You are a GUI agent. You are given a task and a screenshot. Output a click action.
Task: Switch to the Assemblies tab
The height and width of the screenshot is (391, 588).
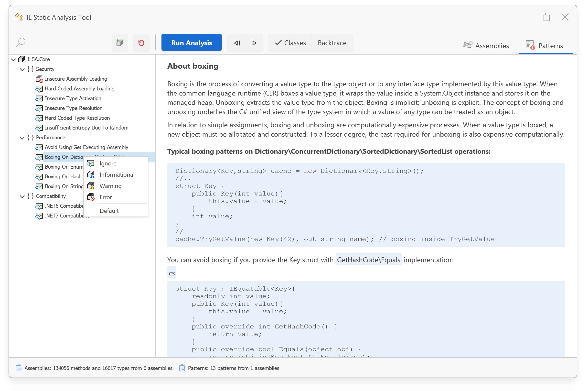[486, 46]
